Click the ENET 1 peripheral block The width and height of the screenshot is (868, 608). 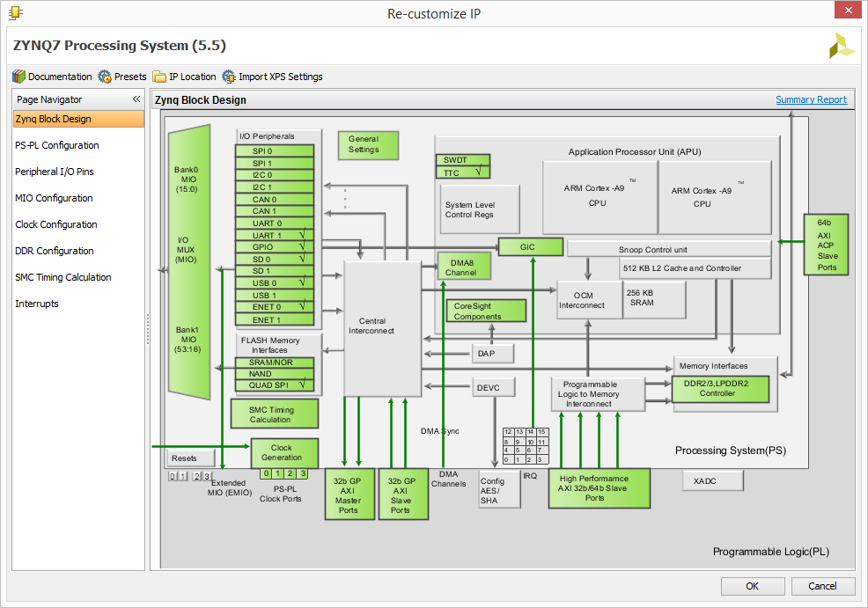pyautogui.click(x=275, y=319)
